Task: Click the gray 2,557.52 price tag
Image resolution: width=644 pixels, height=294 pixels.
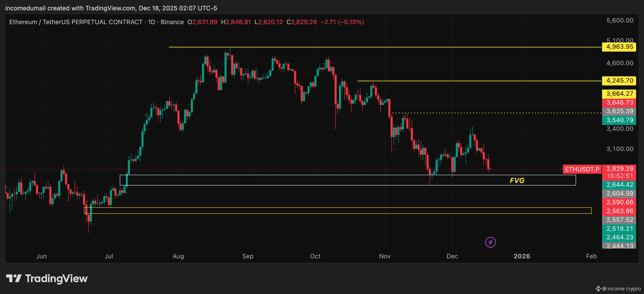Action: (619, 220)
